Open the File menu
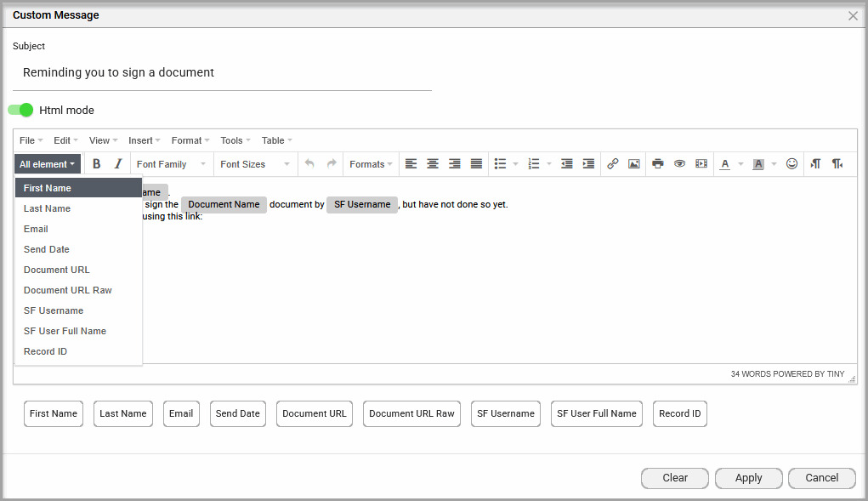 tap(31, 140)
